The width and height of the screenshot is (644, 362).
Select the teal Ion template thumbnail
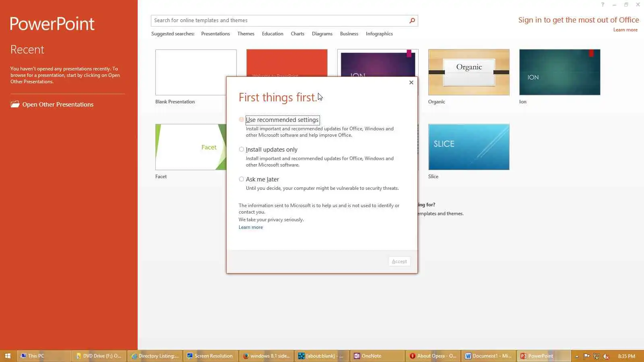(560, 72)
